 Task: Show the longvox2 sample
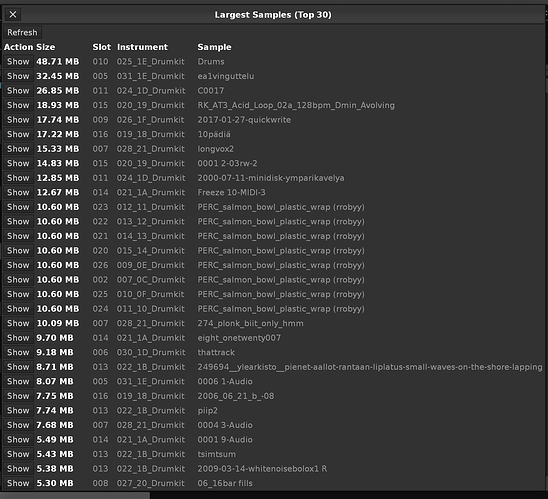19,149
